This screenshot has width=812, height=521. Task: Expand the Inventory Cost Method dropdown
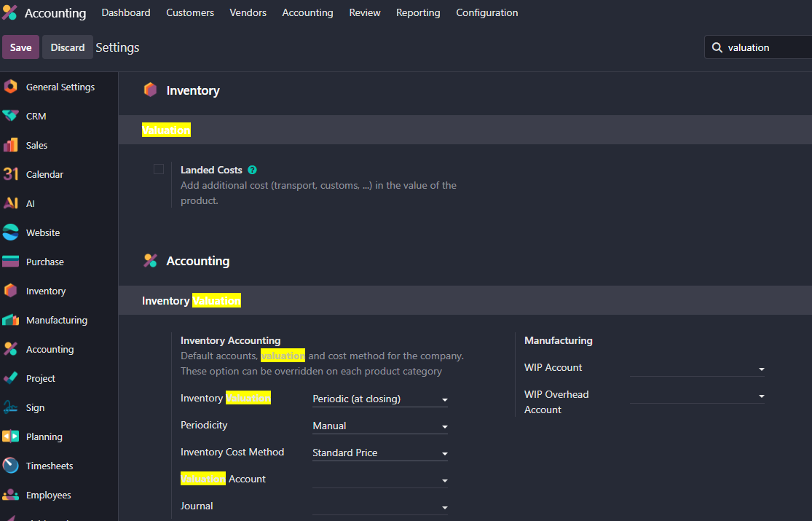379,453
